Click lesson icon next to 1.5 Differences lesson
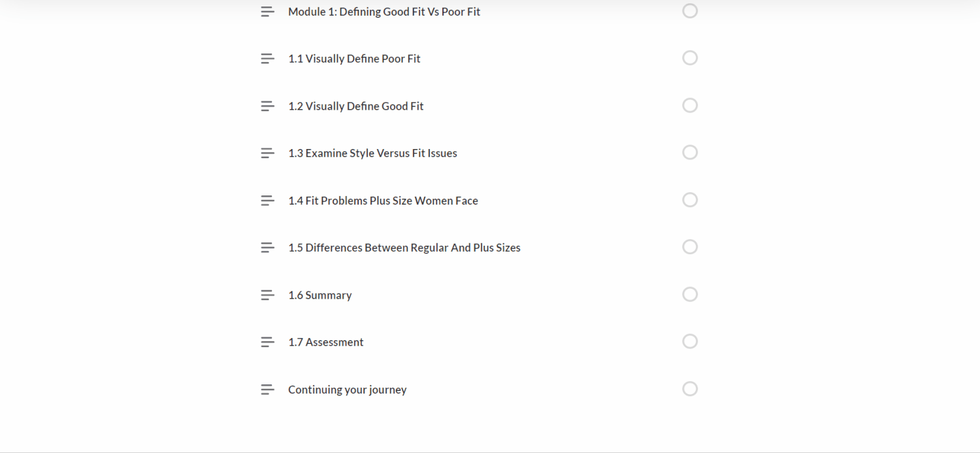 pos(267,248)
